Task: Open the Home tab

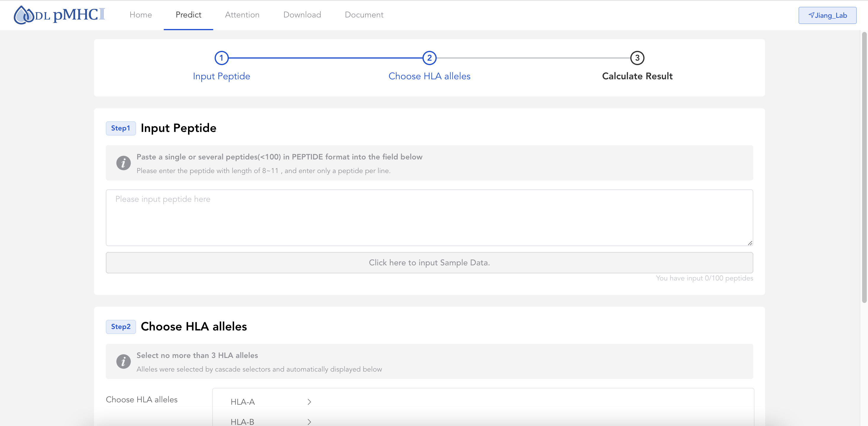Action: 140,15
